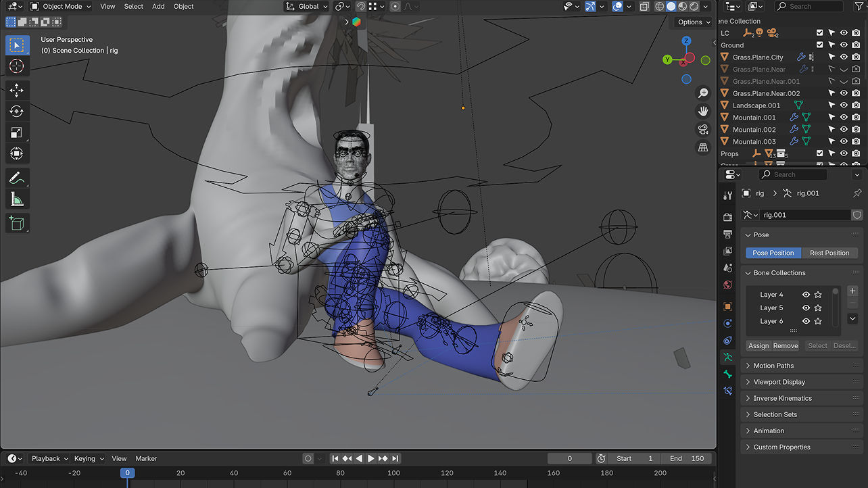The width and height of the screenshot is (868, 488).
Task: Select the Scale tool
Action: pos(17,132)
